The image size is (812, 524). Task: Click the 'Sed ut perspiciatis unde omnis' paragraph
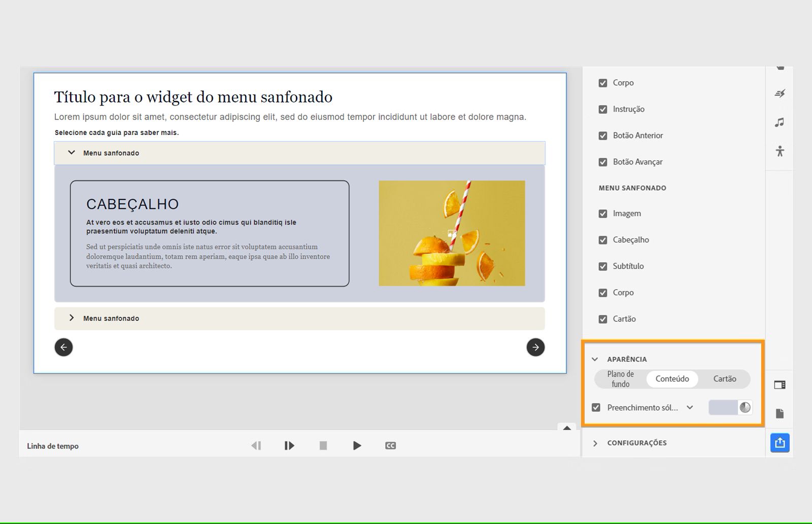coord(208,256)
